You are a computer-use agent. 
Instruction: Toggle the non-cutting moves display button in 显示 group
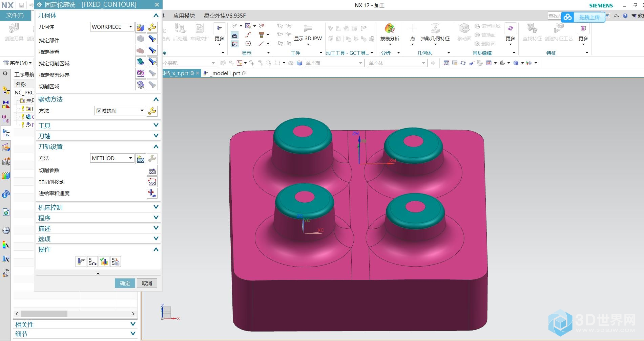point(234,44)
